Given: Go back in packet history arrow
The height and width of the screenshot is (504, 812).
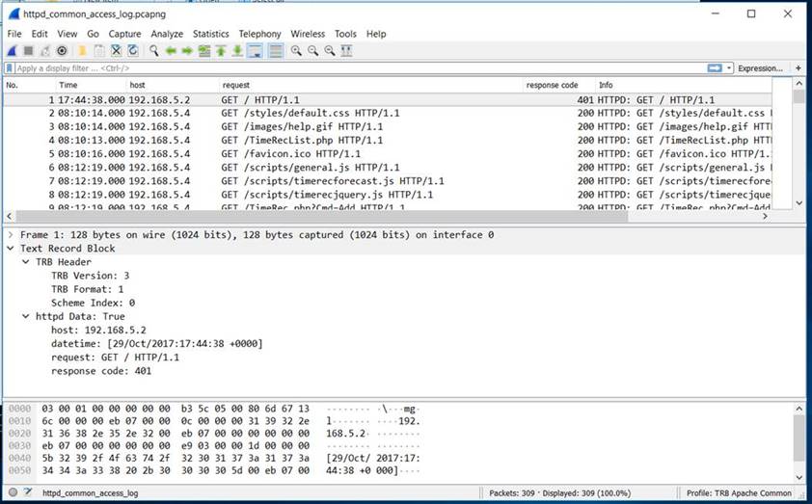Looking at the screenshot, I should (171, 51).
